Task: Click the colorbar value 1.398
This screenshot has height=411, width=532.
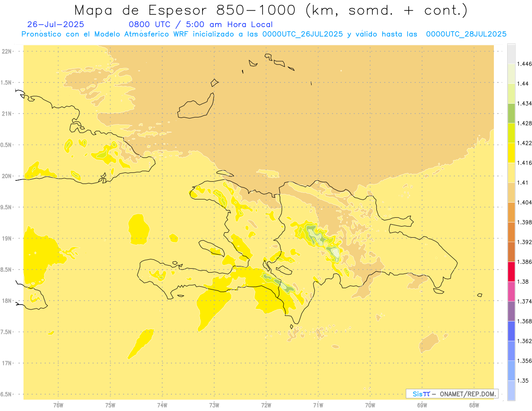Action: click(x=524, y=222)
